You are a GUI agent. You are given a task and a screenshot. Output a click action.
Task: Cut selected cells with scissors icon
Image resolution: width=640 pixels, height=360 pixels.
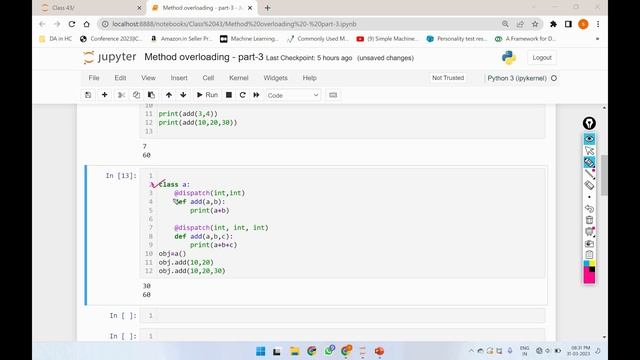pyautogui.click(x=121, y=95)
